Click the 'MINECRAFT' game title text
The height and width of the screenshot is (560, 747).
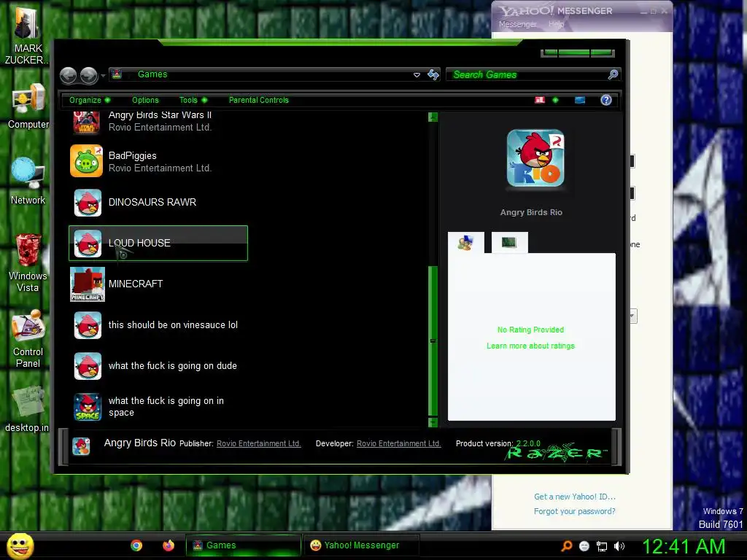(136, 284)
